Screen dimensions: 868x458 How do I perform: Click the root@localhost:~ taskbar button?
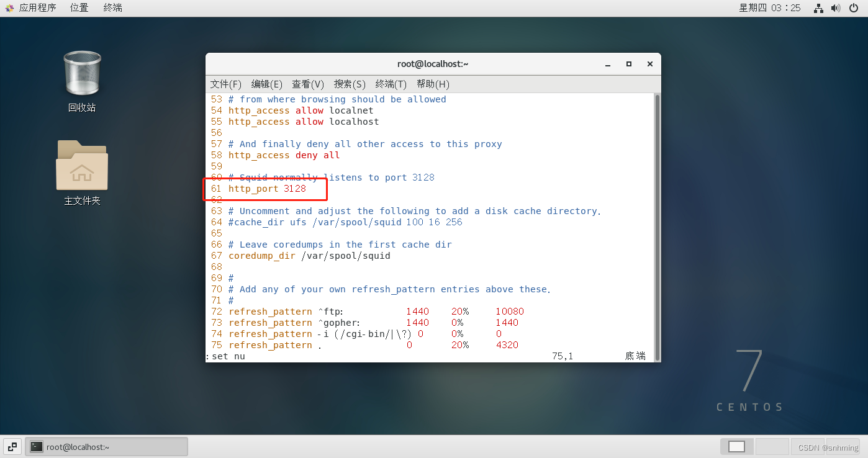click(106, 446)
